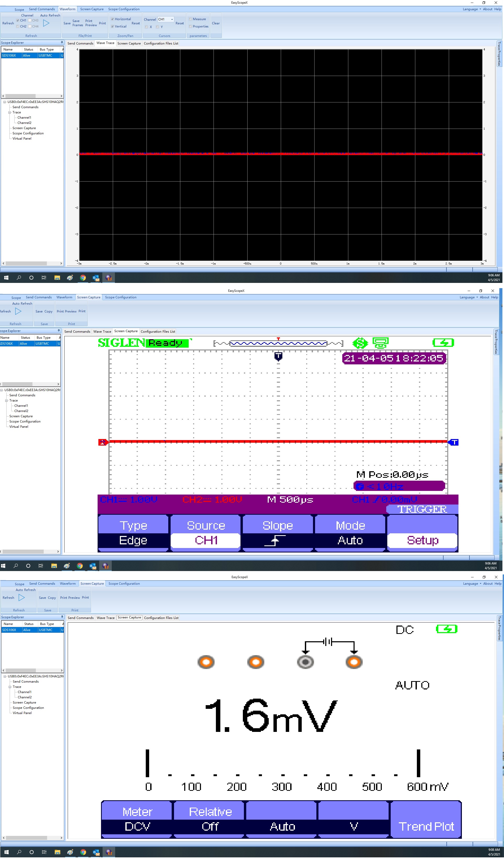Collapse the Trace node in topmost tree
This screenshot has height=866, width=504.
pyautogui.click(x=10, y=113)
